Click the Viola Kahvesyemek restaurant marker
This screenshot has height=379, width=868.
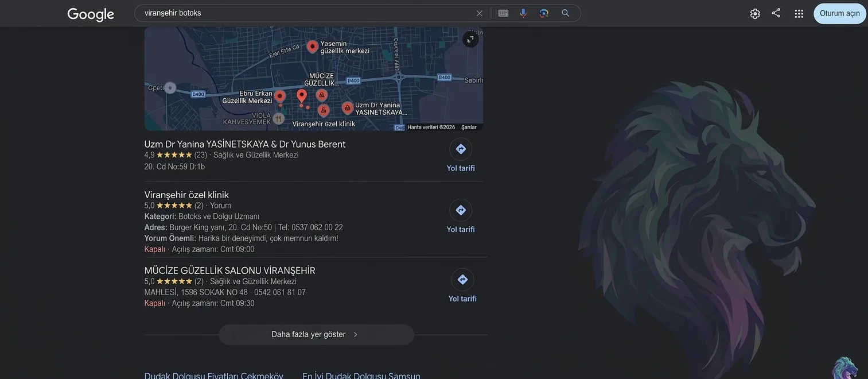[x=278, y=119]
